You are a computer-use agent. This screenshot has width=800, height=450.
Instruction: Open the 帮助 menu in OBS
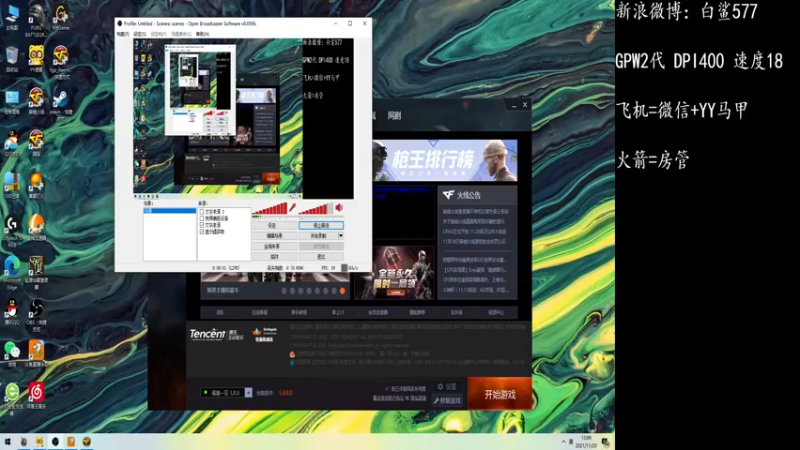coord(202,34)
